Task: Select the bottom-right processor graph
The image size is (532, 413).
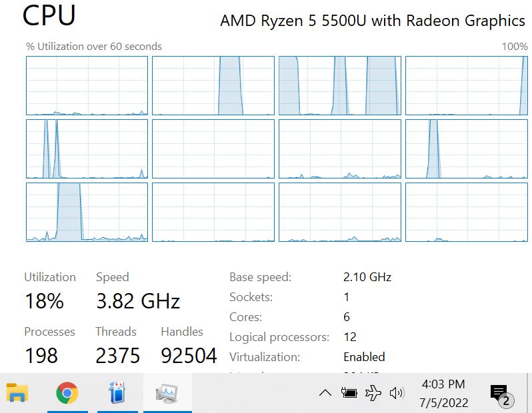Action: [467, 212]
